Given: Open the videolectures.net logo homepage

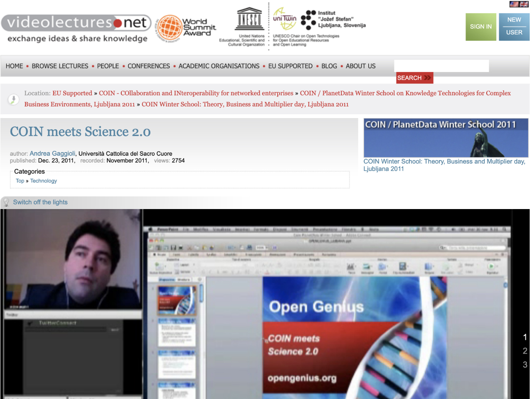Looking at the screenshot, I should point(77,29).
